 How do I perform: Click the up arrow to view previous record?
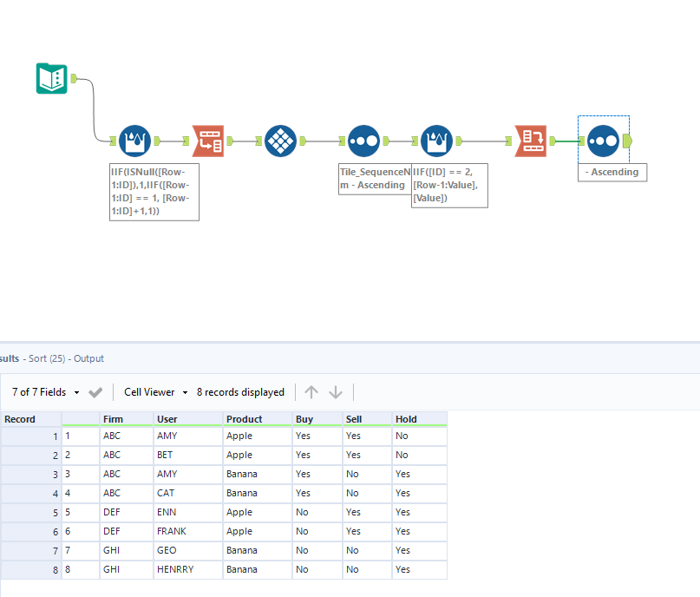pyautogui.click(x=311, y=391)
